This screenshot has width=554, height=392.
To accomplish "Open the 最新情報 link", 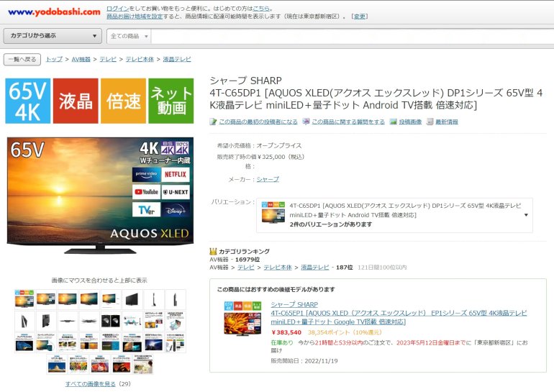I will pyautogui.click(x=447, y=122).
